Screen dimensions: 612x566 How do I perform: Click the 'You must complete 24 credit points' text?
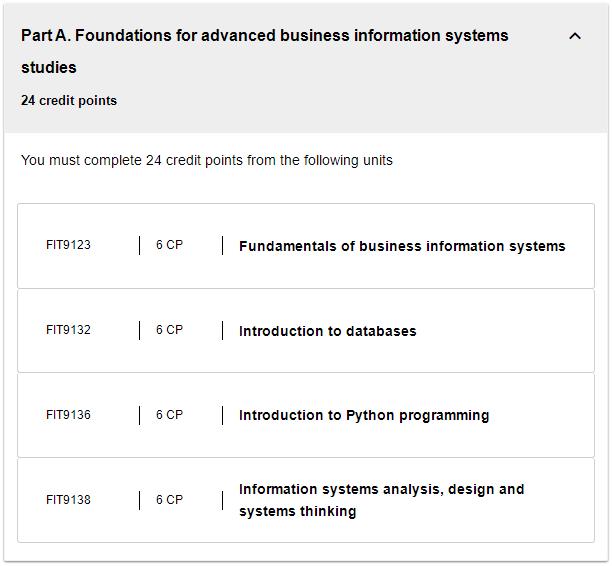point(207,160)
